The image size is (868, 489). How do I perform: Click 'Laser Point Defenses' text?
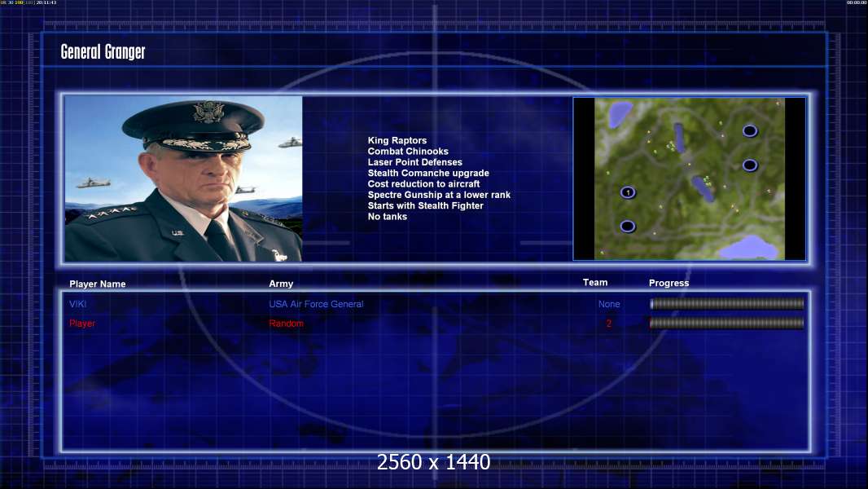coord(414,162)
